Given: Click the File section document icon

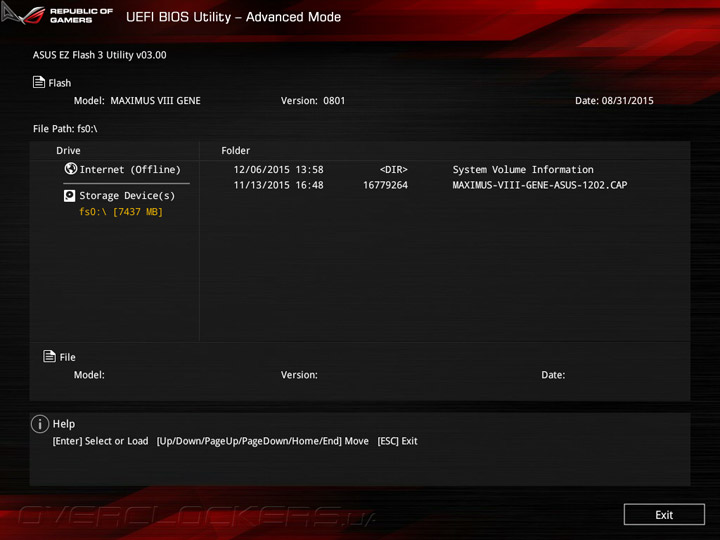Looking at the screenshot, I should pyautogui.click(x=49, y=356).
